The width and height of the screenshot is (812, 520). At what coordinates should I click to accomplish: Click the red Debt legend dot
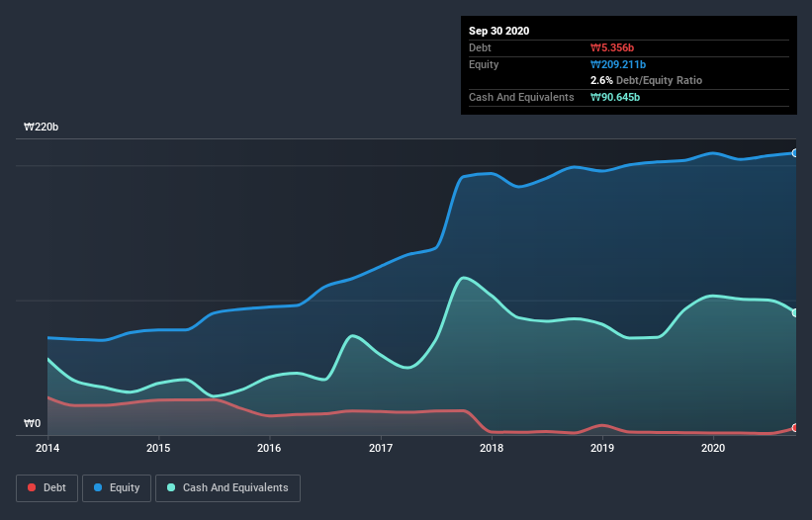tap(32, 487)
